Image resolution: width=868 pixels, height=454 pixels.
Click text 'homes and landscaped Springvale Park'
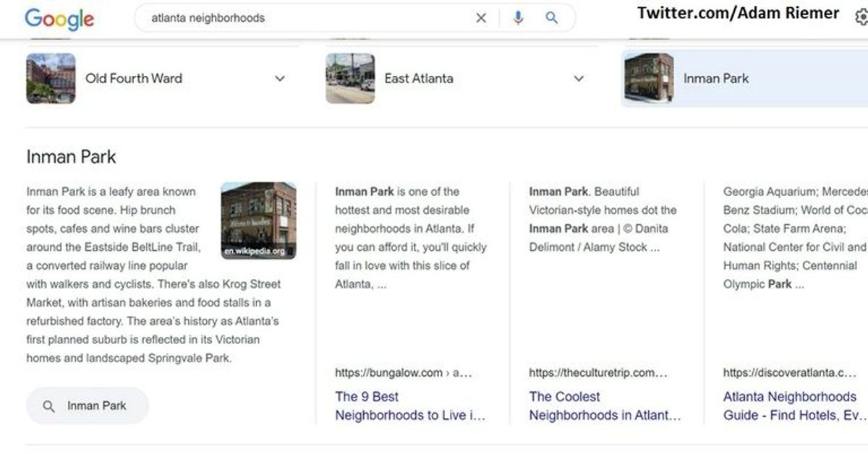click(129, 359)
